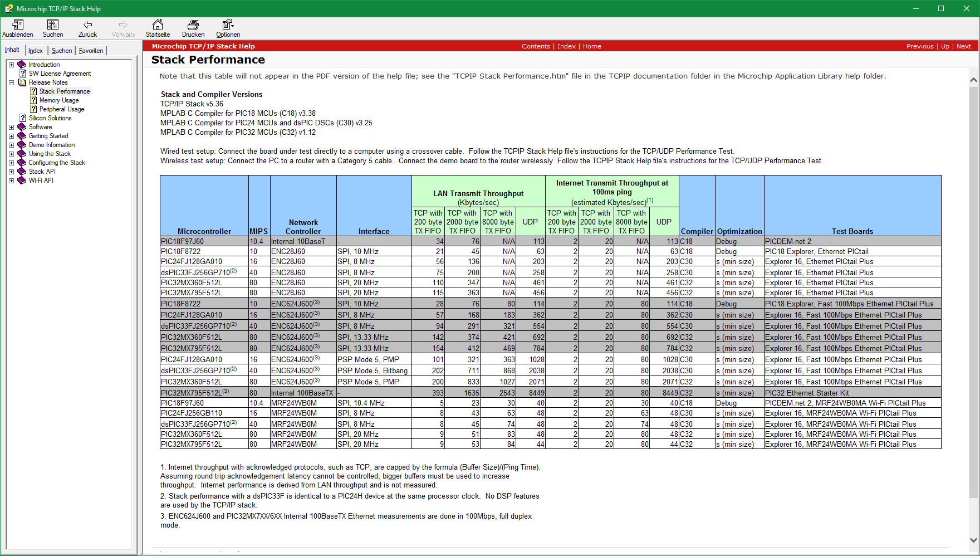Switch to the Suchen tab
This screenshot has width=980, height=556.
(x=62, y=51)
